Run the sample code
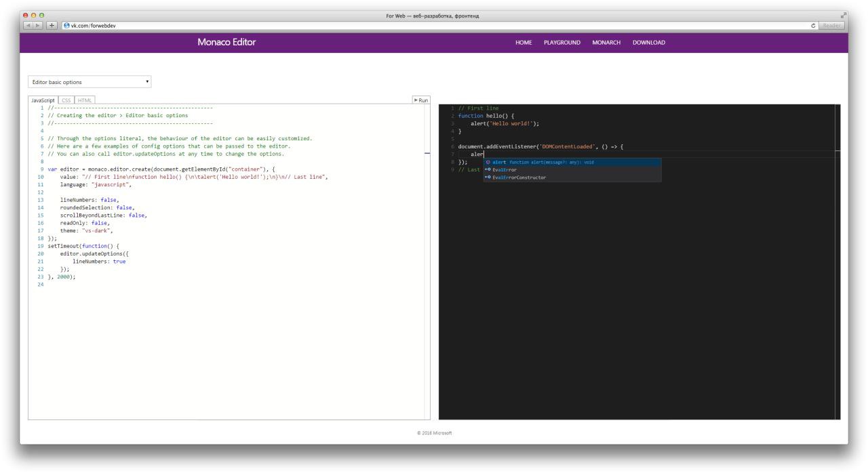 (421, 100)
